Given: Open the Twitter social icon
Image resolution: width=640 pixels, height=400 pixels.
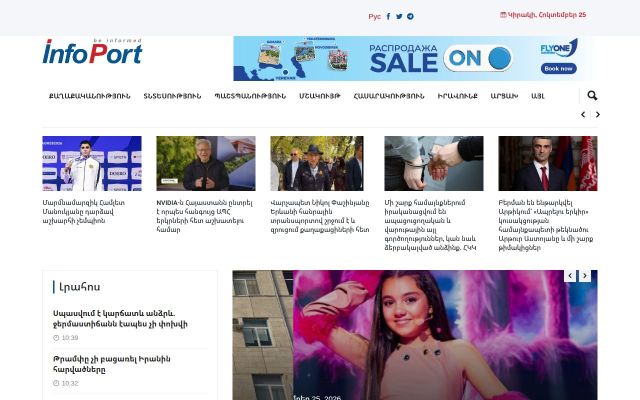Looking at the screenshot, I should (x=399, y=16).
